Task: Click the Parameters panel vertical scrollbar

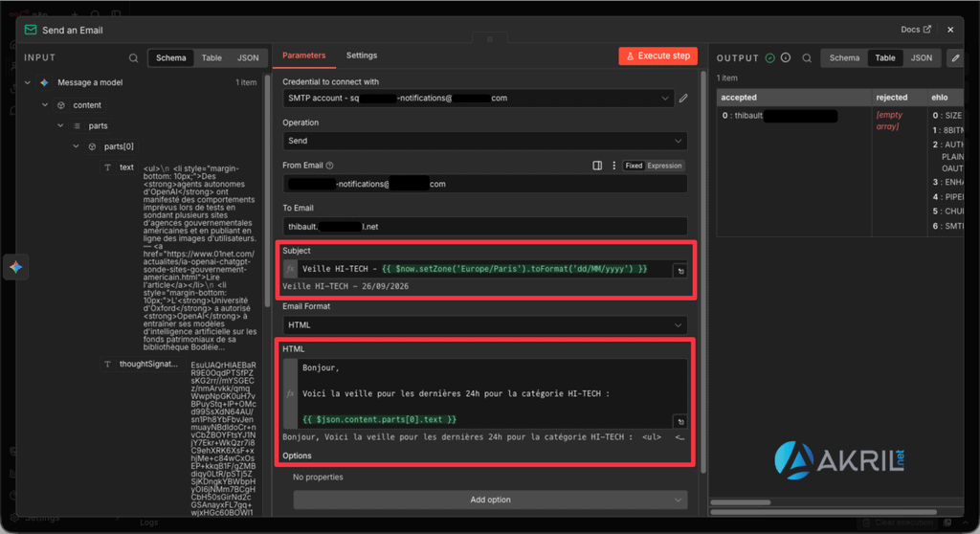Action: 703,272
